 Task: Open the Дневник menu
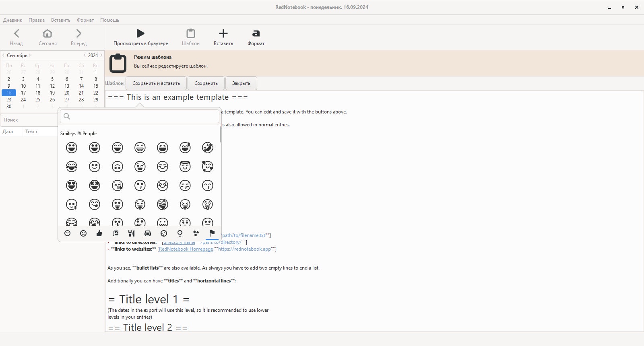click(x=13, y=20)
